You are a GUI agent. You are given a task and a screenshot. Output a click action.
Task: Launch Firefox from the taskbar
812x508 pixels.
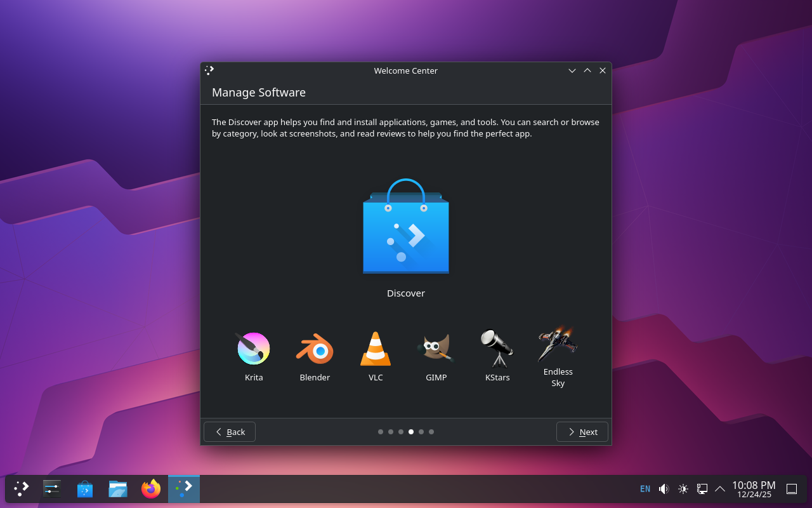coord(151,489)
